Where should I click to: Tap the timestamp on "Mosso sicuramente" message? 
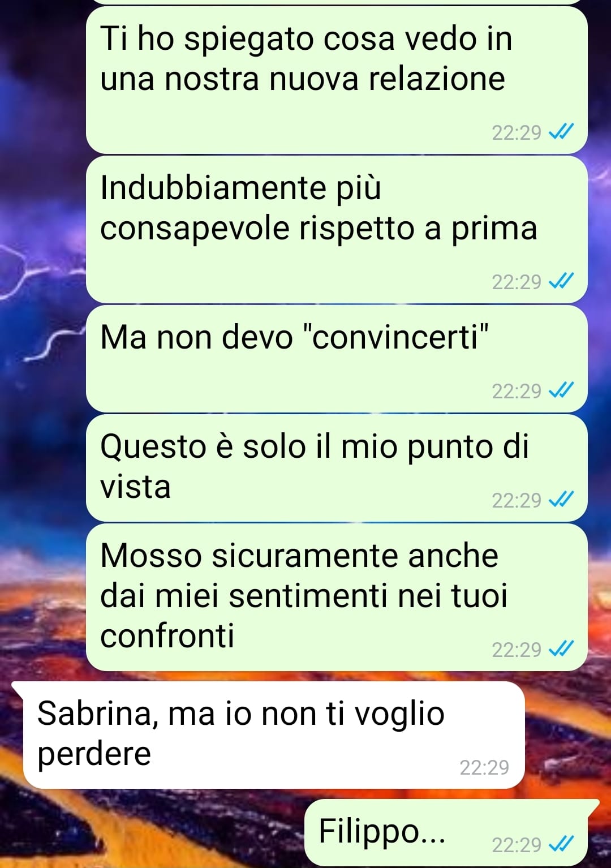[x=517, y=649]
